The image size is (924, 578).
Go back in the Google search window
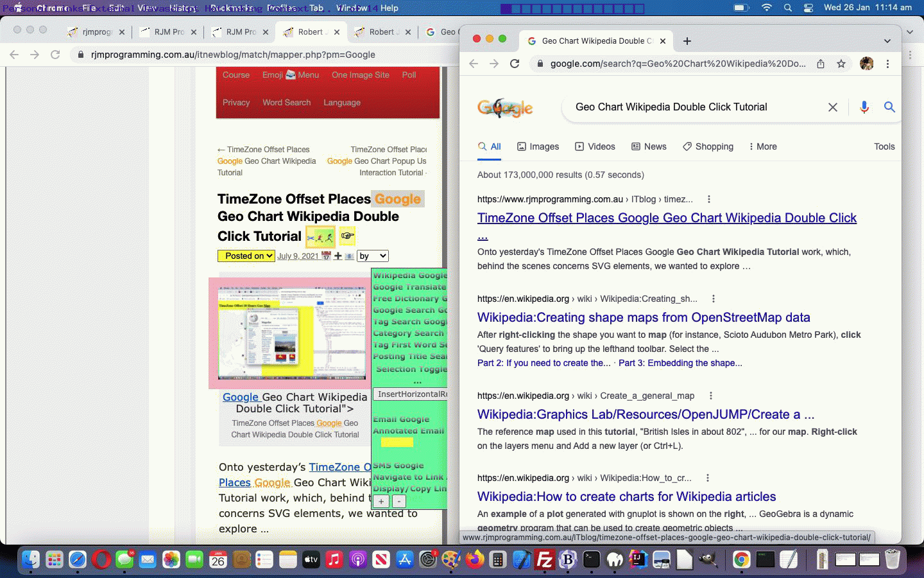click(474, 64)
